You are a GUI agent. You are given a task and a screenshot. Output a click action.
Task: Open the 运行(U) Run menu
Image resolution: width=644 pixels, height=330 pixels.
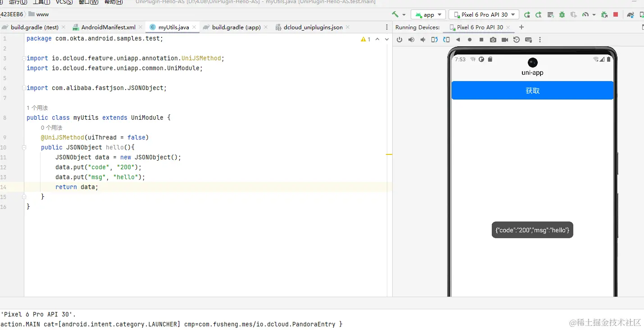pyautogui.click(x=18, y=2)
